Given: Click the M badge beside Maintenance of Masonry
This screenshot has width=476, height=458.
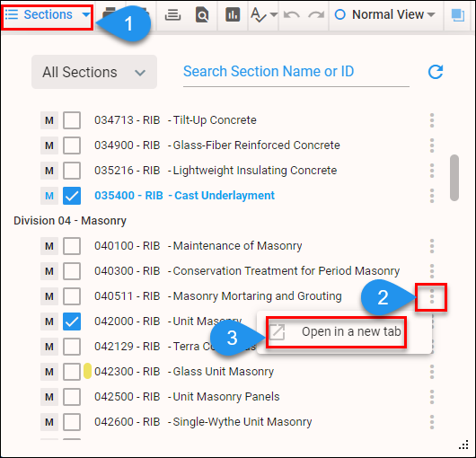Looking at the screenshot, I should 49,246.
